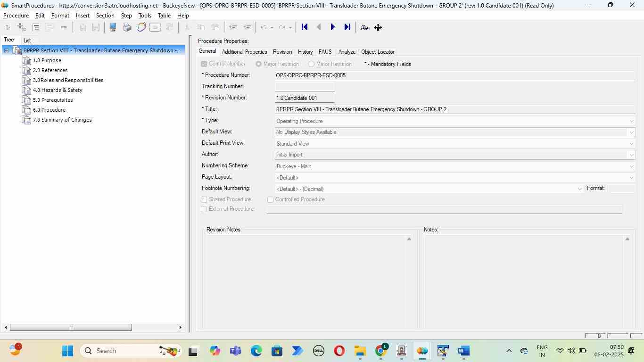Screen dimensions: 644x362
Task: Open Microsoft Edge from taskbar
Action: 256,351
